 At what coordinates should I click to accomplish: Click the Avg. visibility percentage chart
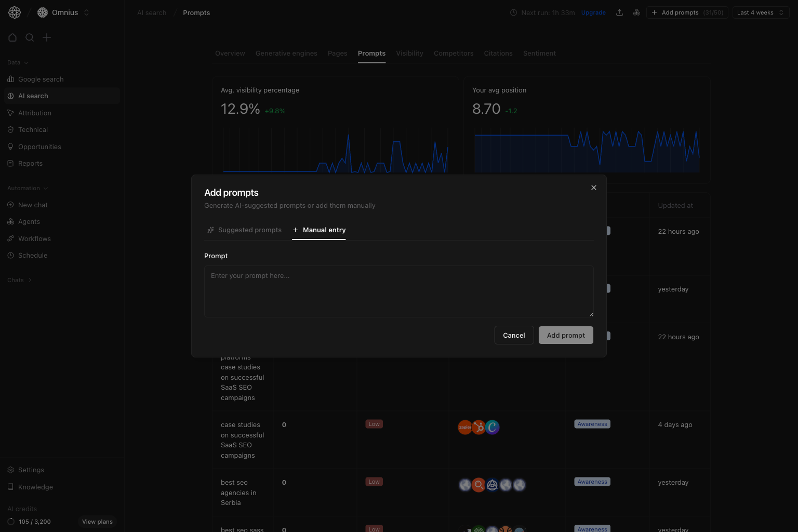click(336, 151)
